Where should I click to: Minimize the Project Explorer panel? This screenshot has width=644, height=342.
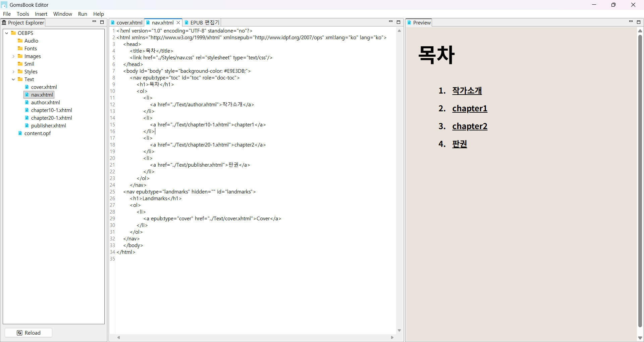point(94,22)
